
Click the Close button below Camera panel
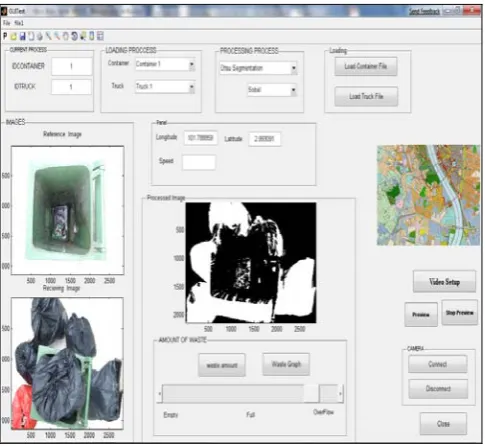click(443, 424)
